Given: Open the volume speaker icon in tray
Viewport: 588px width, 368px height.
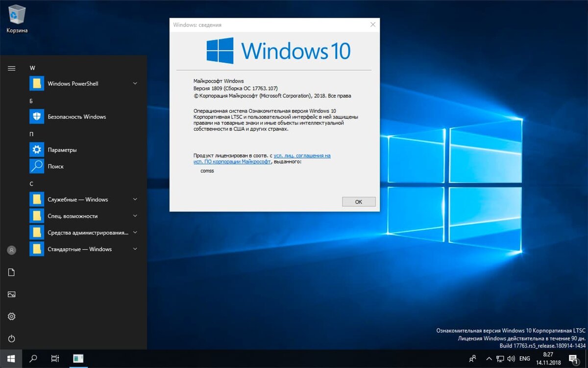Looking at the screenshot, I should (x=512, y=359).
